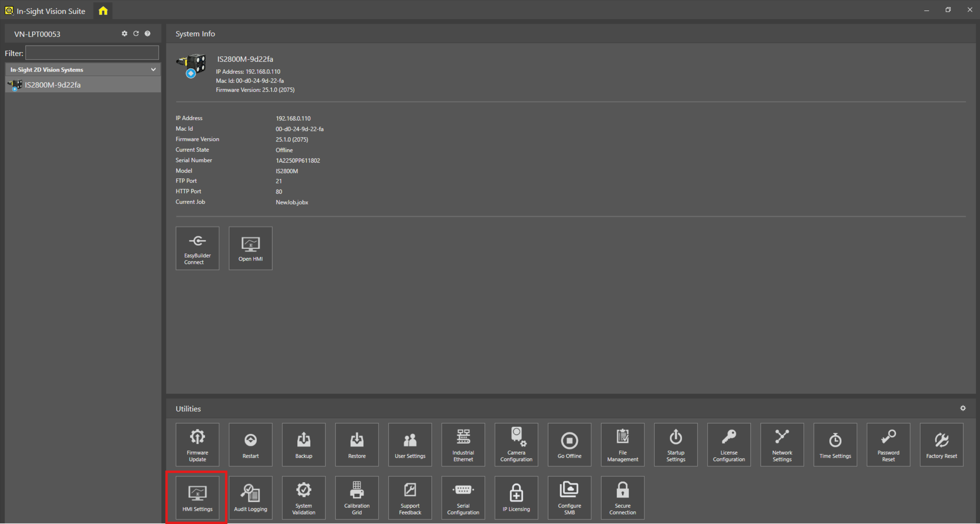980x524 pixels.
Task: Open the Calibration Grid tool
Action: (x=357, y=498)
